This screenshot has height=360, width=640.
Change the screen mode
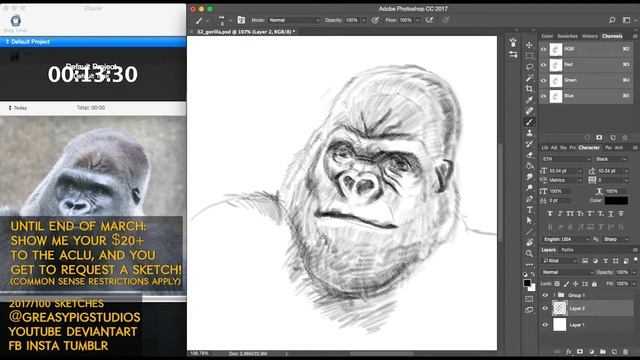point(529,310)
